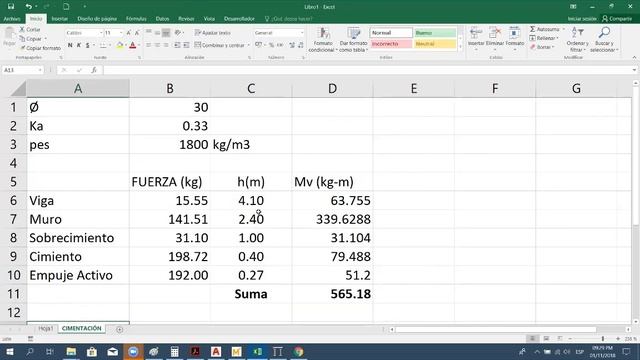Switch to the Insertar ribbon tab
Image resolution: width=640 pixels, height=360 pixels.
60,19
